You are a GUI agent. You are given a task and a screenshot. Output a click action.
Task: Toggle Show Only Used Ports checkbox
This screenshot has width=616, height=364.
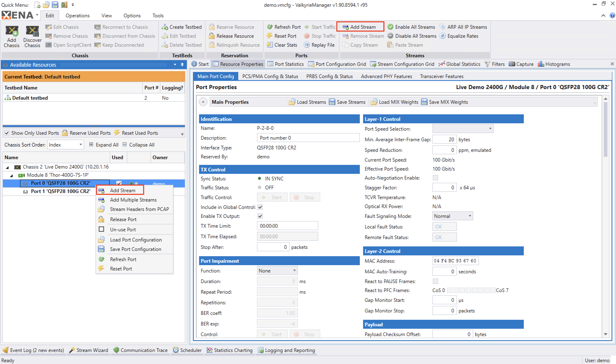coord(7,133)
